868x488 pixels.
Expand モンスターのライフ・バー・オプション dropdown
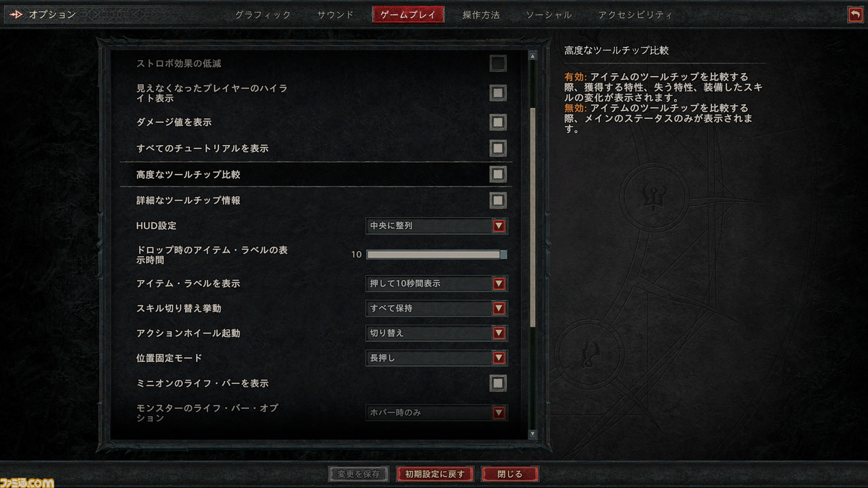437,412
